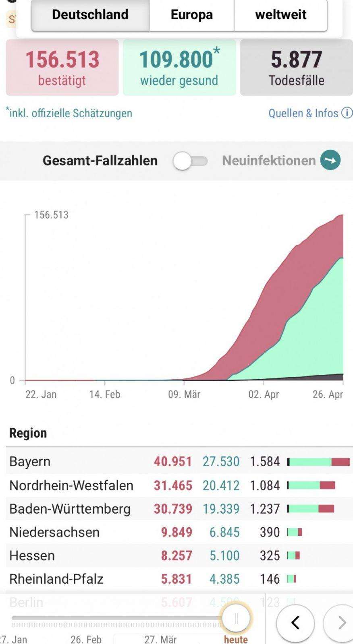Select the Europa tab
Screen dimensions: 353x644
coord(192,15)
